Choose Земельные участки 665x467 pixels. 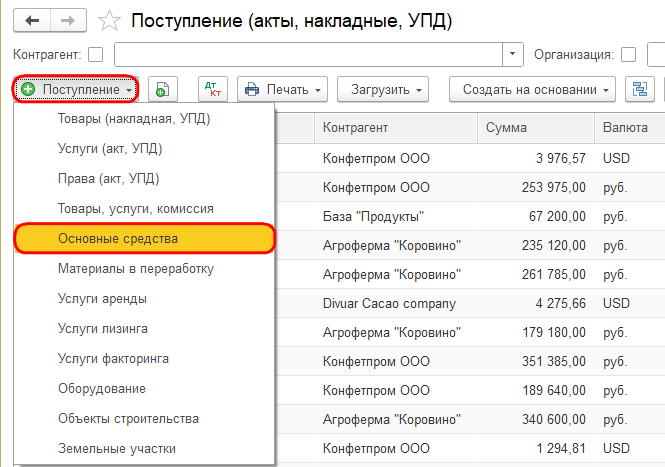coord(144,449)
